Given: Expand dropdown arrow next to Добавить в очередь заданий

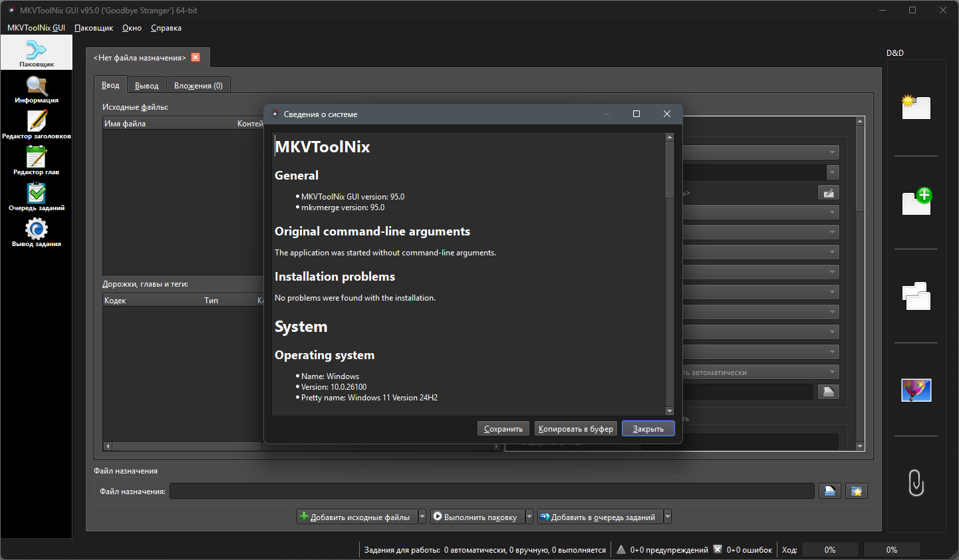Looking at the screenshot, I should [668, 517].
